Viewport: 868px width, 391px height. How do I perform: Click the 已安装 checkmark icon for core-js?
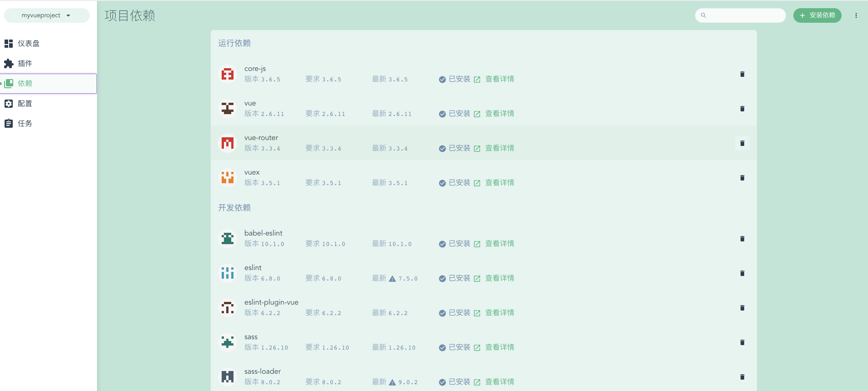pos(442,80)
